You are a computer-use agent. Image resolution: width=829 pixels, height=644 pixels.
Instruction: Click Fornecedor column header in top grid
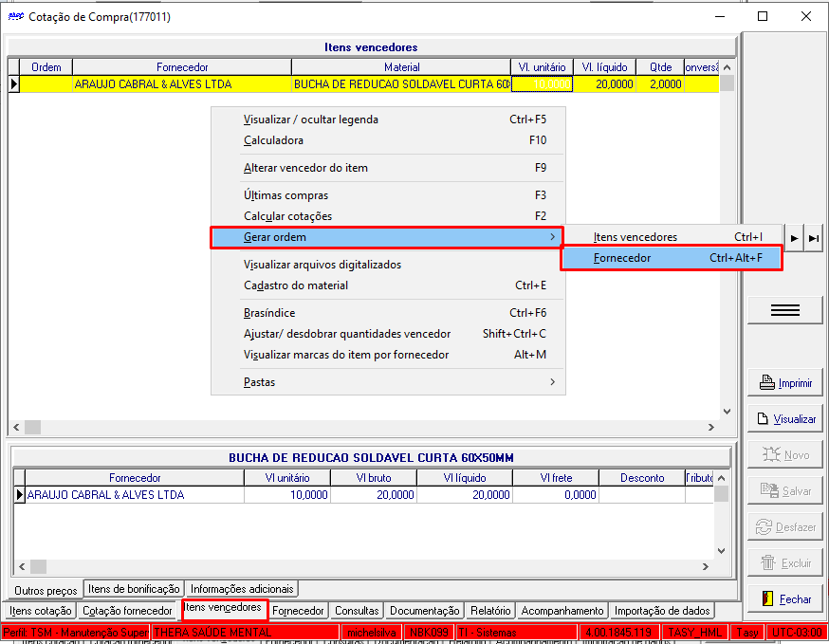coord(182,67)
